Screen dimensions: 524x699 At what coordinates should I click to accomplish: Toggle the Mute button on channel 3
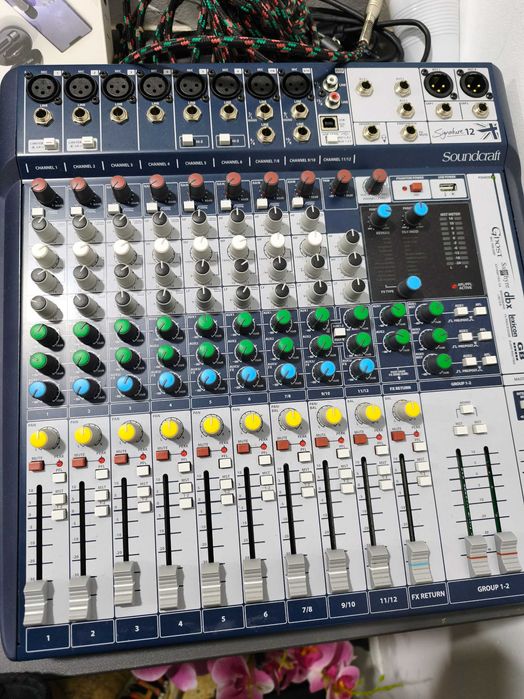(121, 459)
